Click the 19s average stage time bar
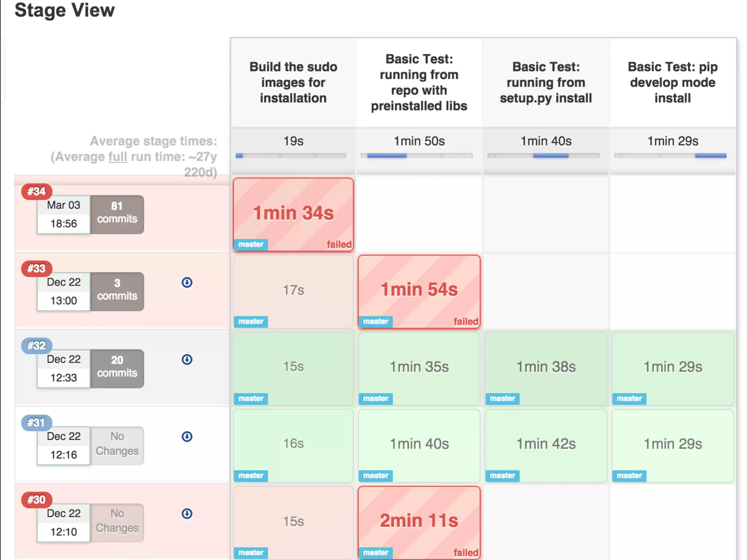The height and width of the screenshot is (560, 747). 291,156
